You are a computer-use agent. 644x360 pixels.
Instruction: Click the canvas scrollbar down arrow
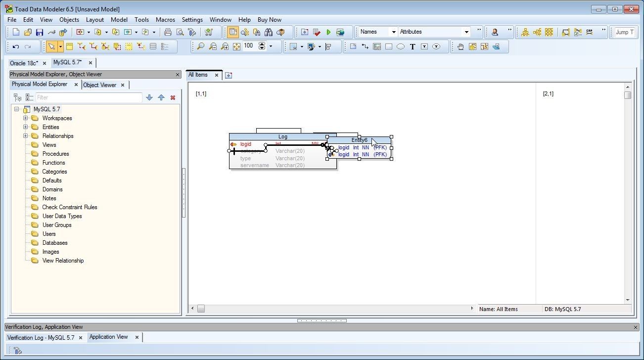(628, 300)
